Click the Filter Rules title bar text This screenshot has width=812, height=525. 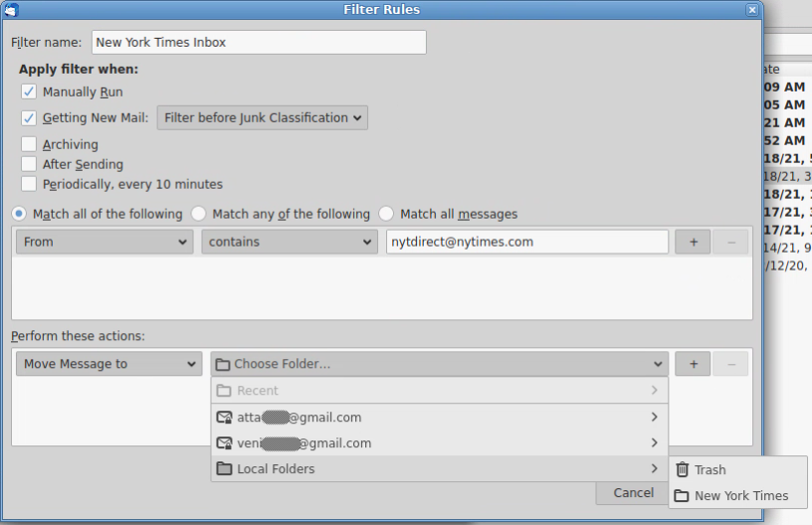(382, 9)
